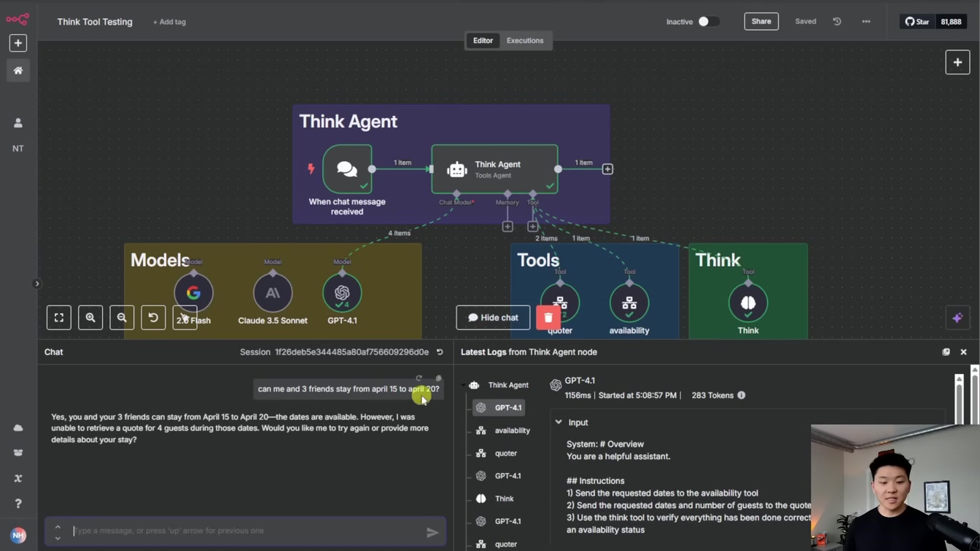Screen dimensions: 980x551
Task: Click the Hide chat button
Action: click(x=493, y=318)
